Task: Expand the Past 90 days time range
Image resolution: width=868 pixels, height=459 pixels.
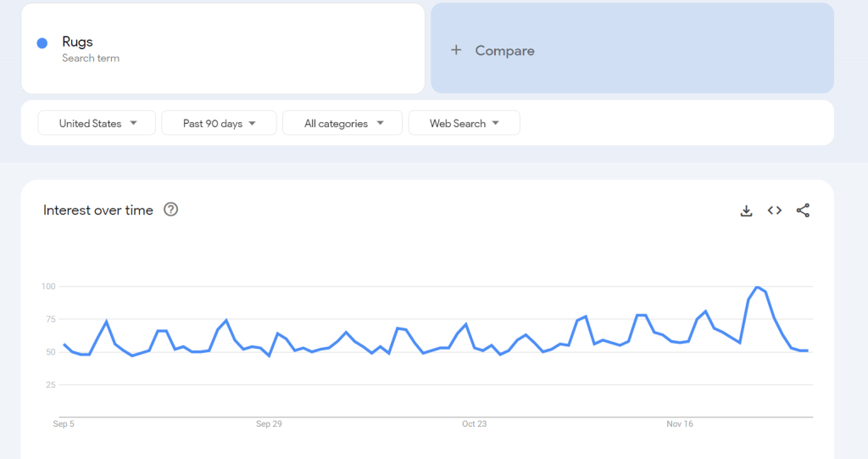Action: click(219, 123)
